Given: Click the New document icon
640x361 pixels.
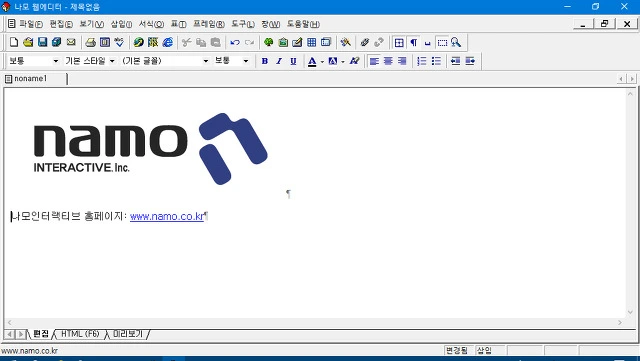Looking at the screenshot, I should tap(14, 42).
